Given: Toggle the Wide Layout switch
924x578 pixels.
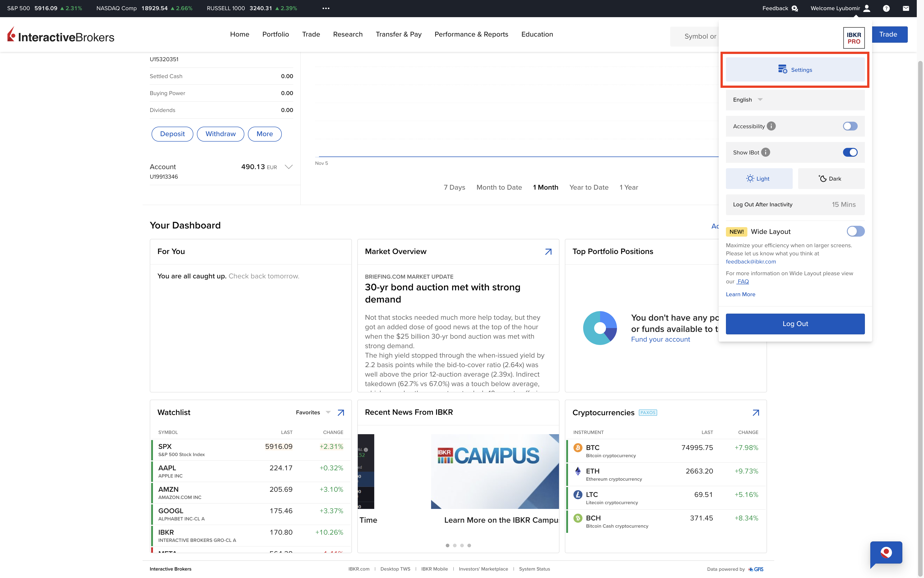Looking at the screenshot, I should coord(855,231).
